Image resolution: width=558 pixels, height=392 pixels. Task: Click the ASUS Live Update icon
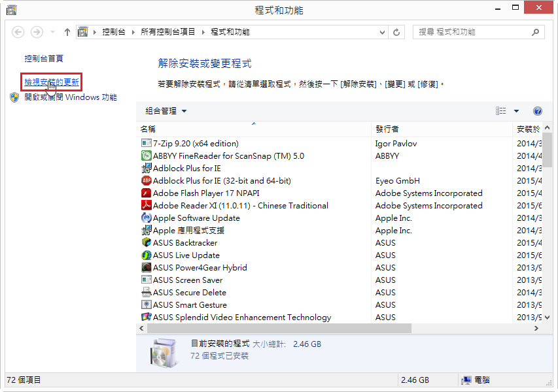click(x=146, y=255)
